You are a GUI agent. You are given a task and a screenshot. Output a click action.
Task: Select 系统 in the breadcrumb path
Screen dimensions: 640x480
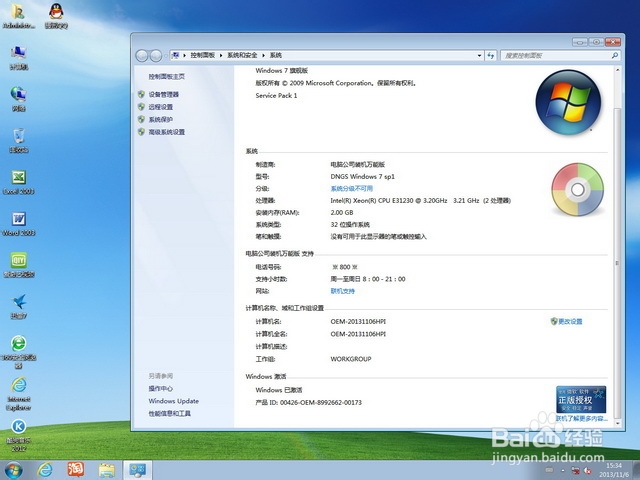click(x=276, y=55)
